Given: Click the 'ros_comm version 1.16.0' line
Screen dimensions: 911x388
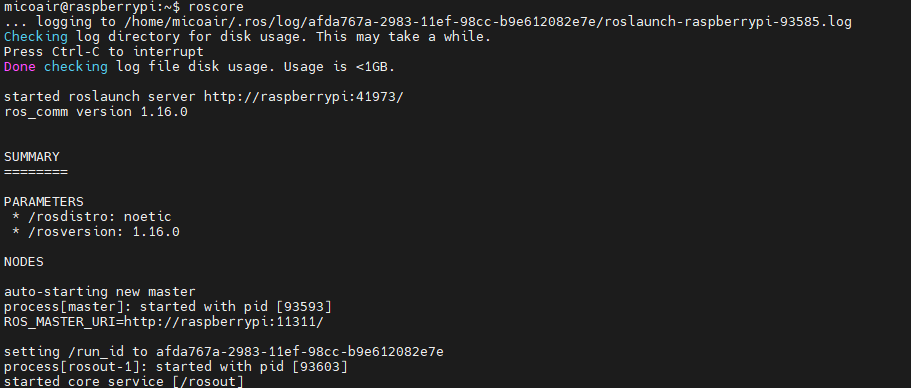Looking at the screenshot, I should point(96,112).
